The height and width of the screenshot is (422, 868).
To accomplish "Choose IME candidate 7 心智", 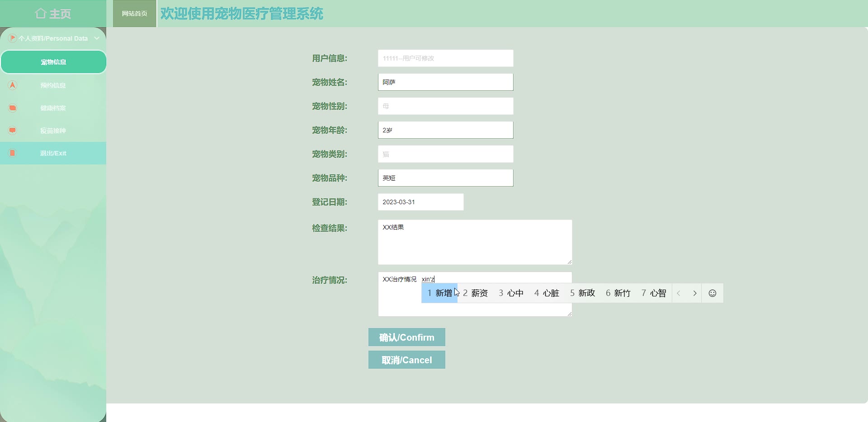I will pos(654,293).
